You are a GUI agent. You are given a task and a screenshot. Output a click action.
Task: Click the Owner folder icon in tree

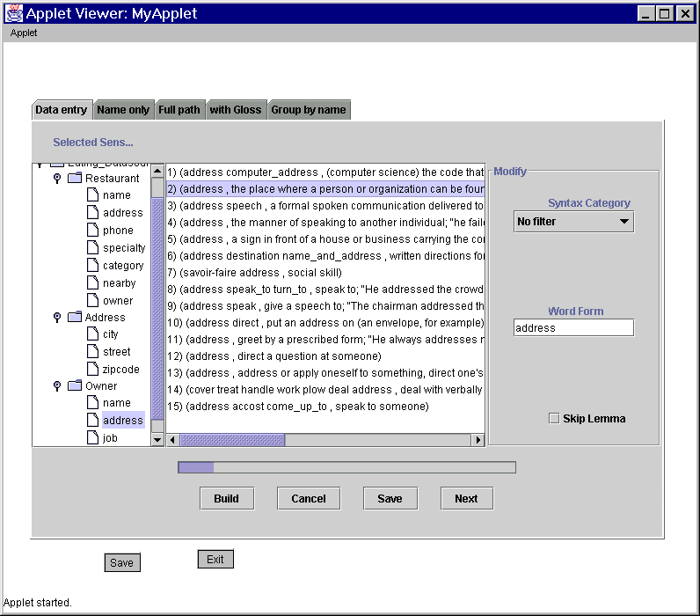pos(74,386)
